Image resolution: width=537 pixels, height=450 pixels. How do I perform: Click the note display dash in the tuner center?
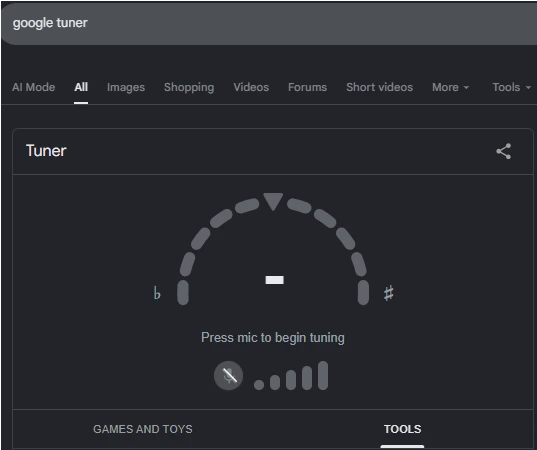point(275,280)
